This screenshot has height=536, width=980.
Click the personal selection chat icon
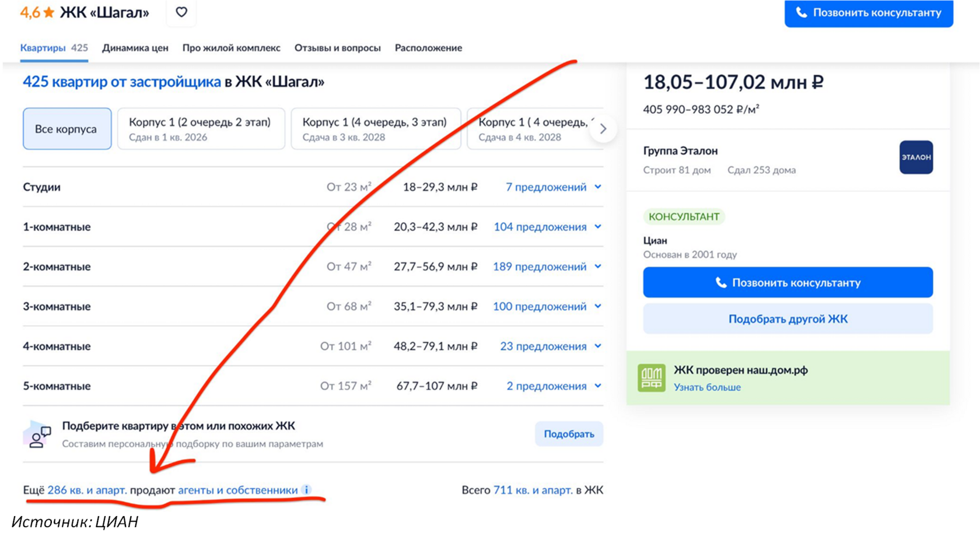pyautogui.click(x=37, y=435)
